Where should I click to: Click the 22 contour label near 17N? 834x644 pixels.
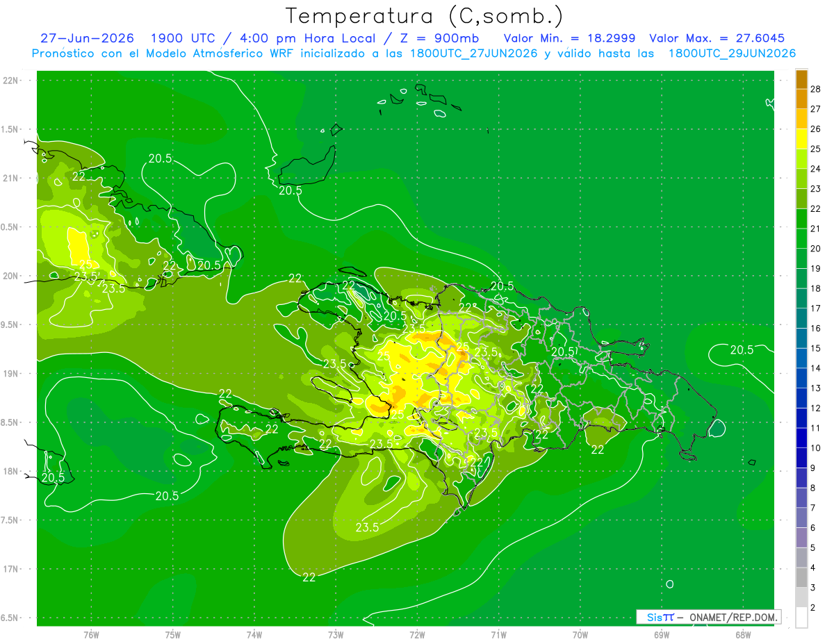pos(309,577)
